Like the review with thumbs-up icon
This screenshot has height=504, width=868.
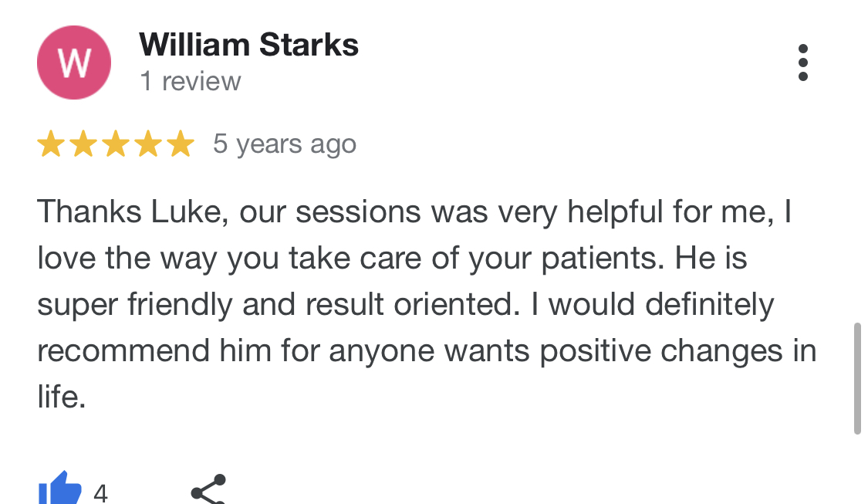pyautogui.click(x=59, y=489)
